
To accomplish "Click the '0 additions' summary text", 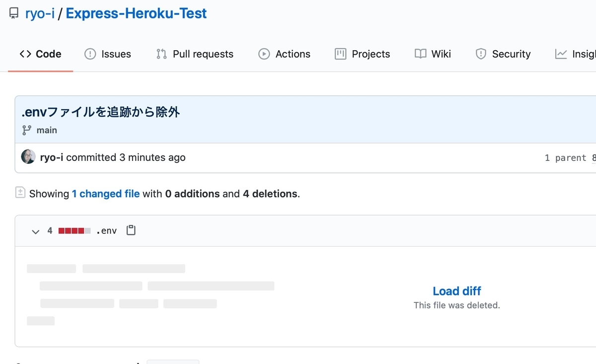I will coord(192,194).
